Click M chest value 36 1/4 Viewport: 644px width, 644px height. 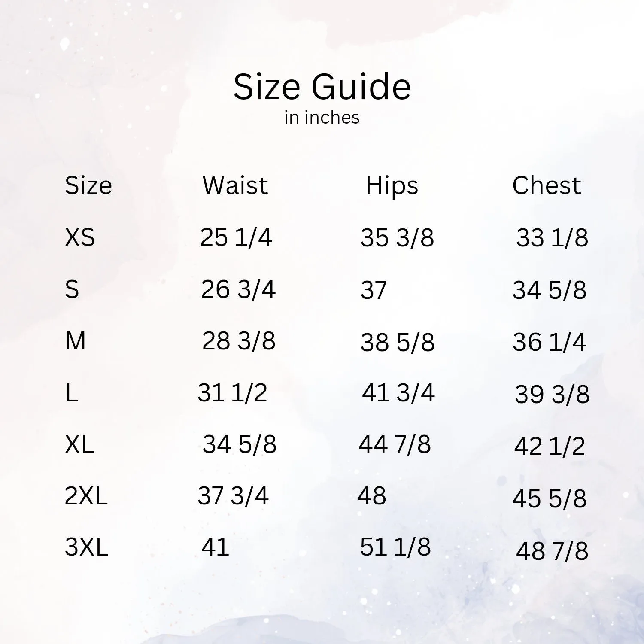click(x=550, y=342)
